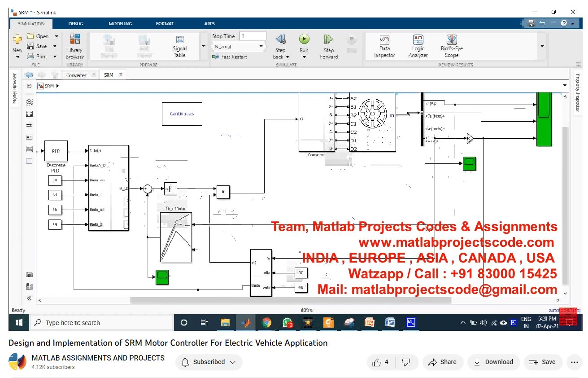Click the sample time legend palette icon
This screenshot has height=378, width=588.
(29, 125)
